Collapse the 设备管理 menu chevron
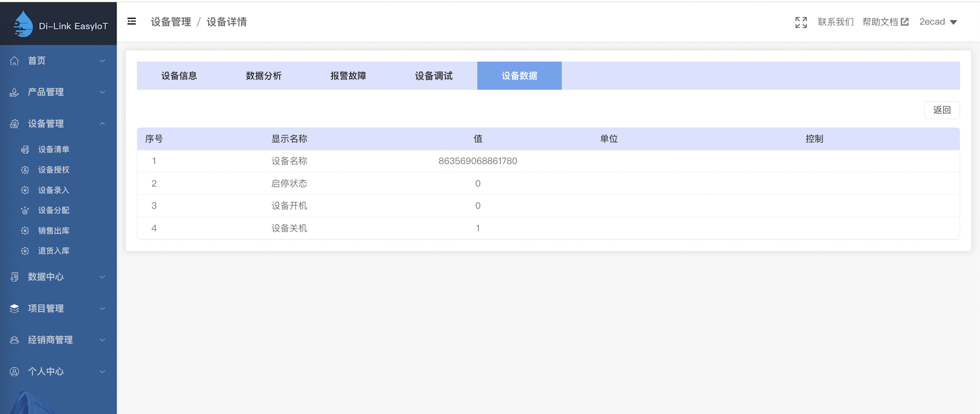 tap(102, 124)
